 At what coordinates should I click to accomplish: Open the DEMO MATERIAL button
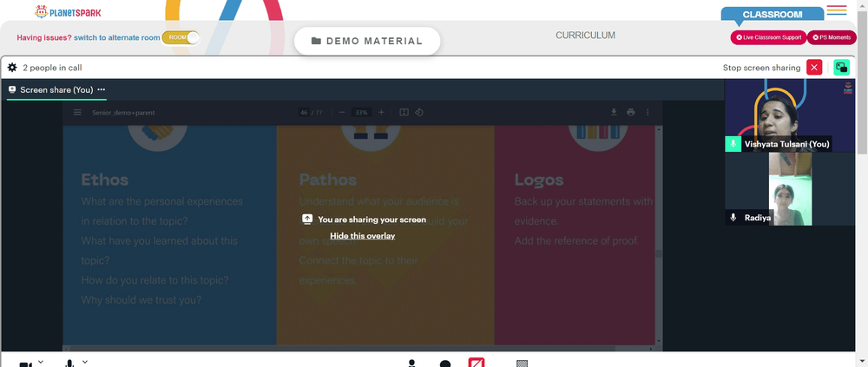pos(367,41)
